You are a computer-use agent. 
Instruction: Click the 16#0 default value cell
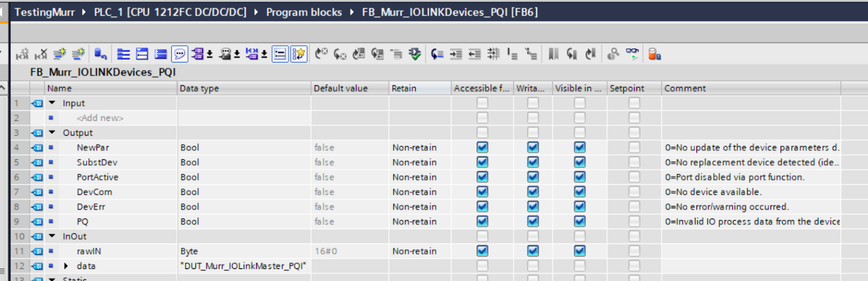point(350,251)
